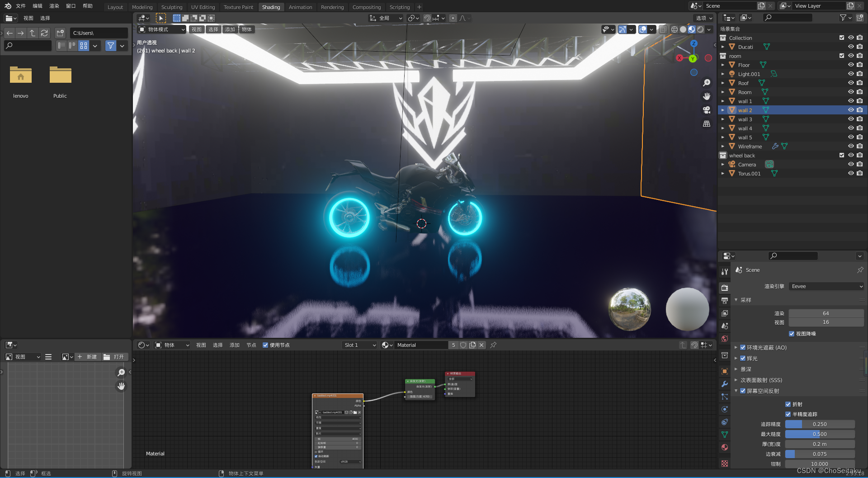Switch to material preview shading

click(x=692, y=29)
